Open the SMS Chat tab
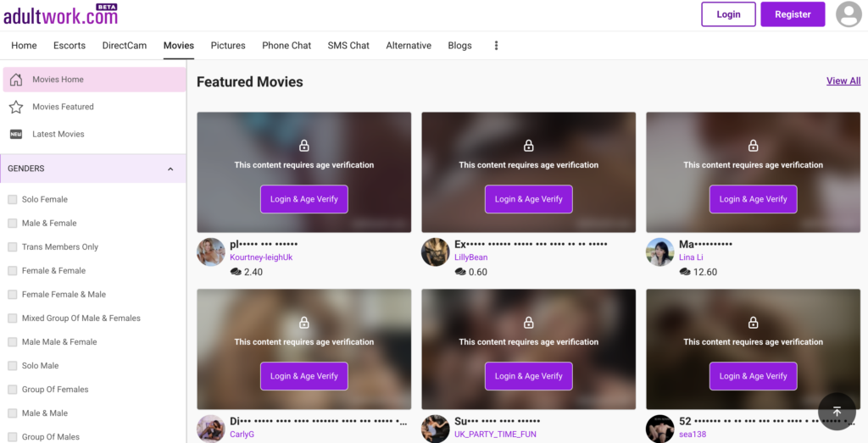Image resolution: width=868 pixels, height=443 pixels. coord(348,46)
